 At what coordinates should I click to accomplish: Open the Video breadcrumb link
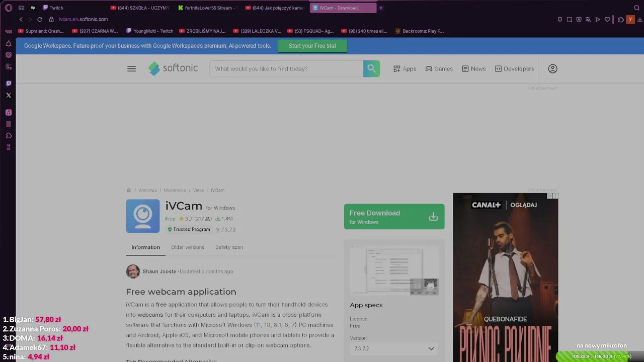coord(199,191)
